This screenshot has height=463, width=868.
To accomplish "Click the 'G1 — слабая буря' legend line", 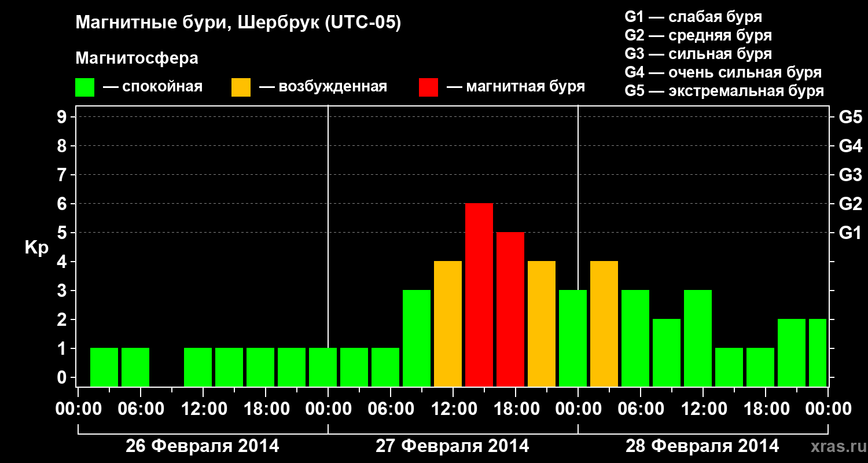I will point(693,17).
